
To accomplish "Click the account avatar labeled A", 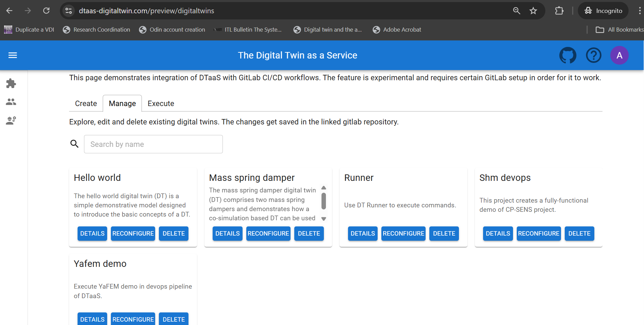I will point(620,55).
